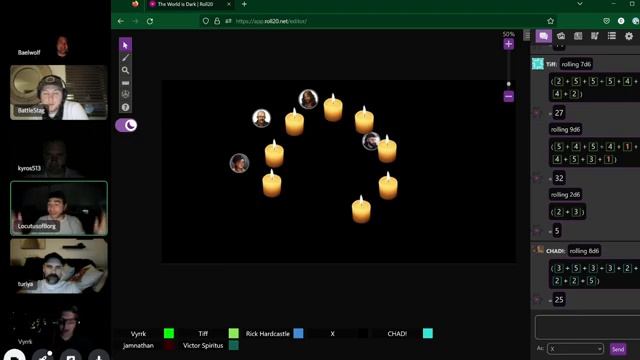The height and width of the screenshot is (360, 640).
Task: Click the Victor Spiritus player name
Action: (x=203, y=345)
